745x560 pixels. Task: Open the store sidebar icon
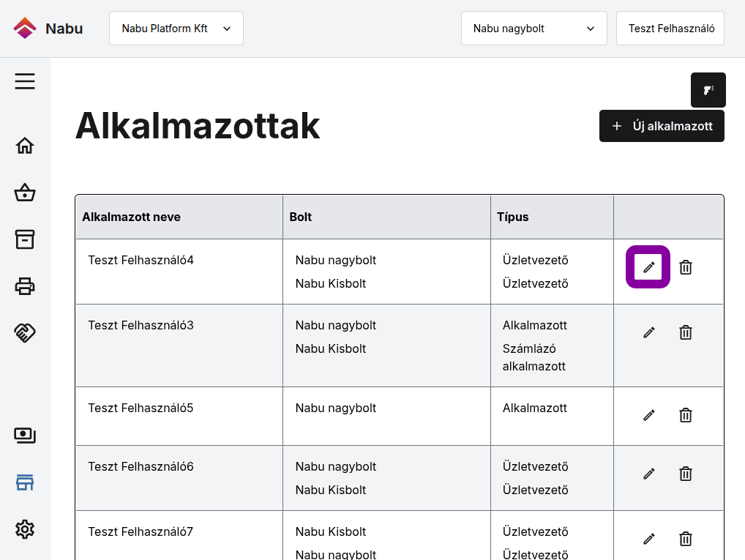click(25, 482)
